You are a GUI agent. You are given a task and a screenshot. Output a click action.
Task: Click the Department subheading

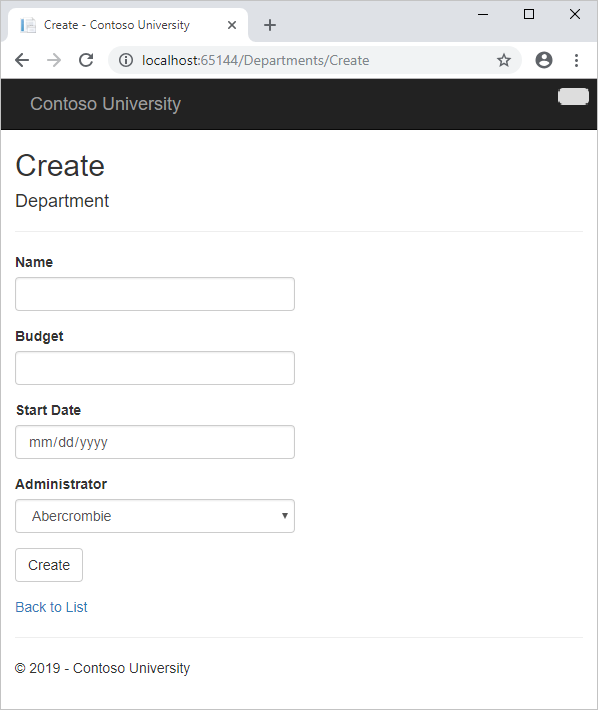[62, 201]
